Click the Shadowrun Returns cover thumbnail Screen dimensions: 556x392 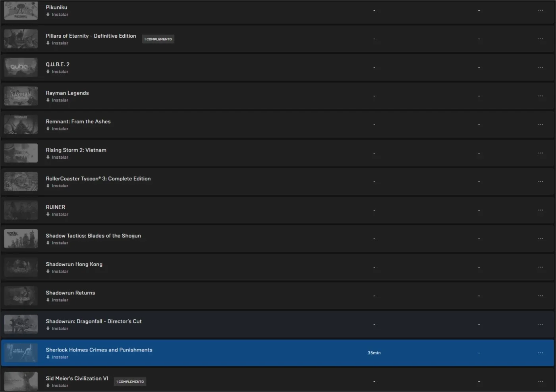coord(21,296)
